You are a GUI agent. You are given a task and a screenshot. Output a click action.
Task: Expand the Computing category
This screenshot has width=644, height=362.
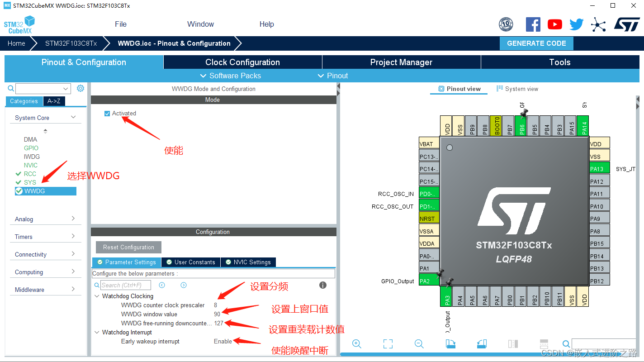coord(73,271)
